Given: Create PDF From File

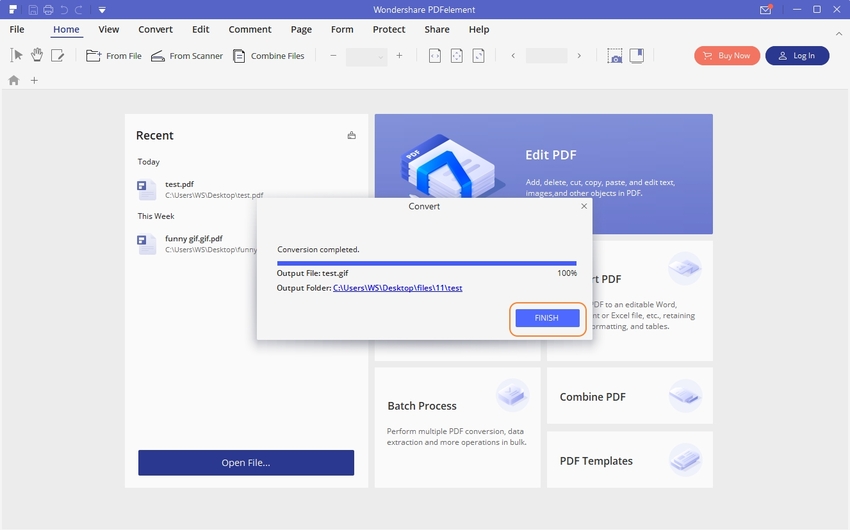Looking at the screenshot, I should click(114, 56).
